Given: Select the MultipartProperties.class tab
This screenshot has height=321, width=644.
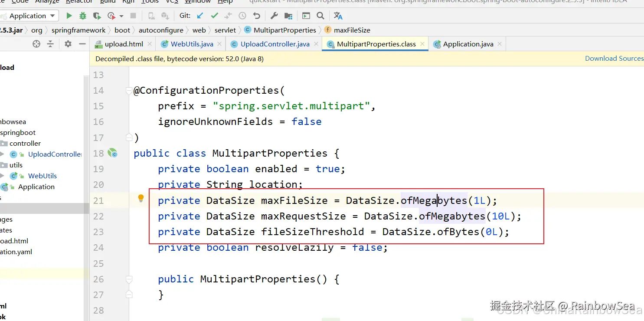Looking at the screenshot, I should [376, 44].
